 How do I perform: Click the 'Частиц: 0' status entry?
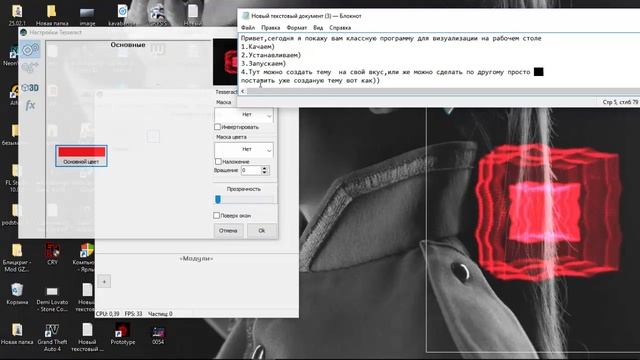(160, 314)
